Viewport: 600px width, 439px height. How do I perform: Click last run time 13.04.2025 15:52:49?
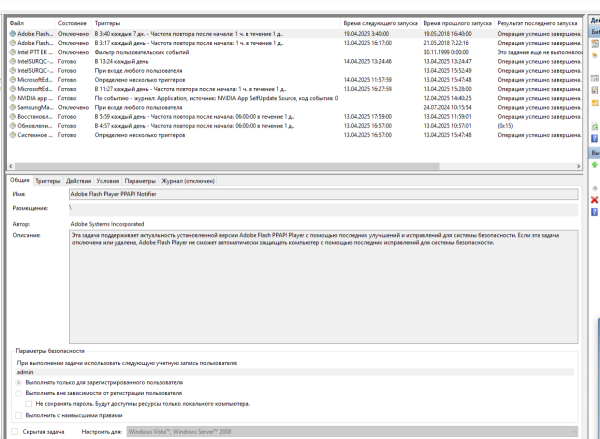(x=447, y=70)
